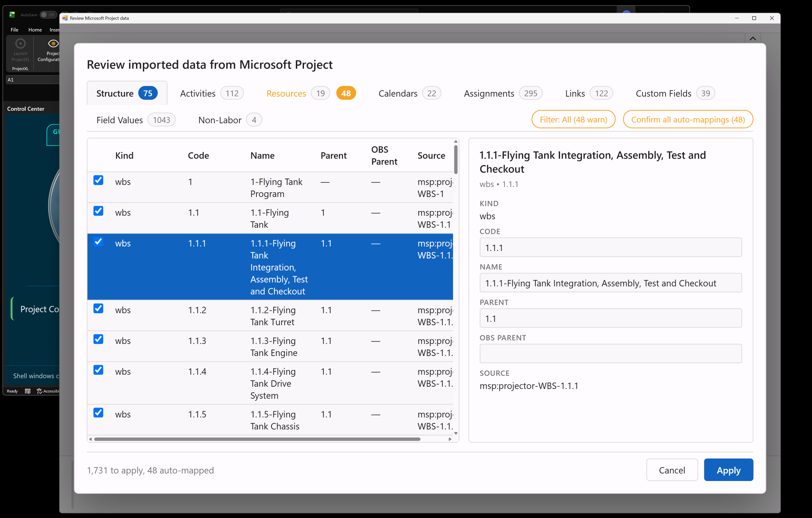Click the empty OBS Parent input field
Viewport: 812px width, 518px height.
[x=610, y=354]
